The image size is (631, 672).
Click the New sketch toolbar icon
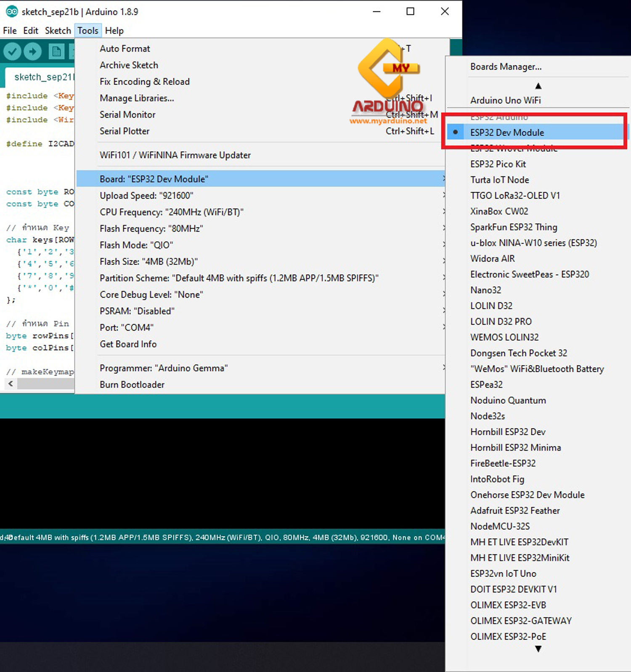pyautogui.click(x=56, y=52)
